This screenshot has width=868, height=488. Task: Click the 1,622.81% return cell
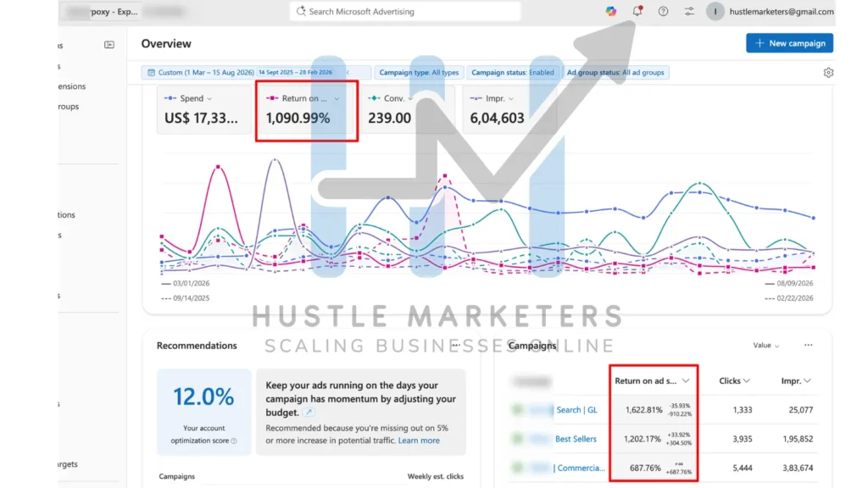[x=643, y=410]
